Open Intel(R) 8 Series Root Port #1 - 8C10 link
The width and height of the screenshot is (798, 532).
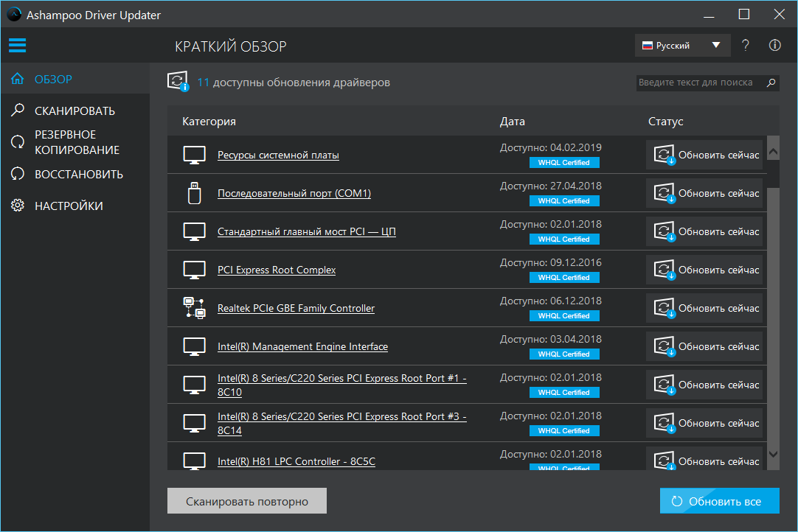tap(342, 385)
